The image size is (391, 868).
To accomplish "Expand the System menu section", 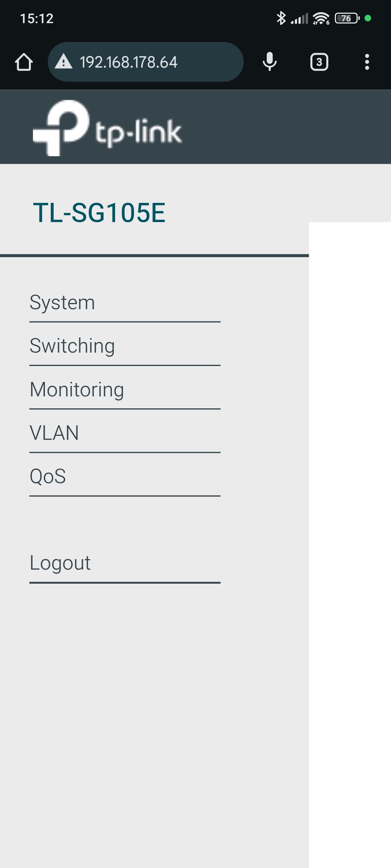I will 125,303.
